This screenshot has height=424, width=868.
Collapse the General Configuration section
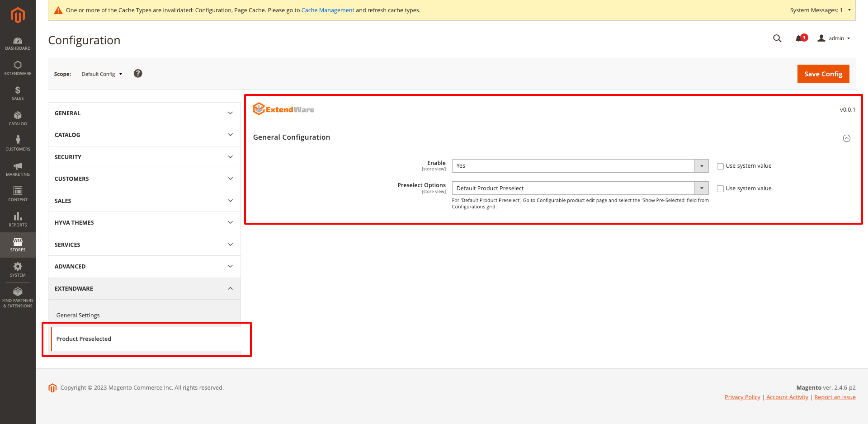pos(846,138)
